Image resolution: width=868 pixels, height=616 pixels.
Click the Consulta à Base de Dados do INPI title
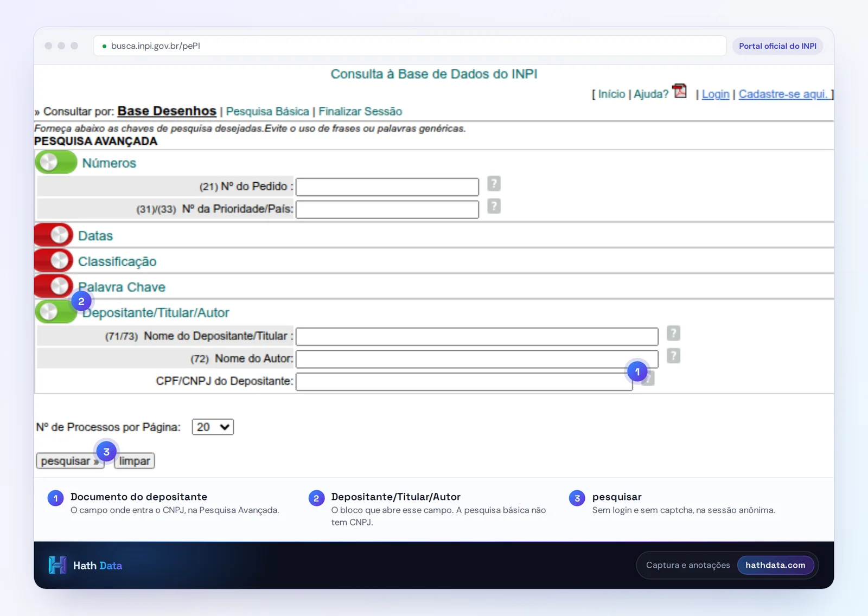(434, 74)
